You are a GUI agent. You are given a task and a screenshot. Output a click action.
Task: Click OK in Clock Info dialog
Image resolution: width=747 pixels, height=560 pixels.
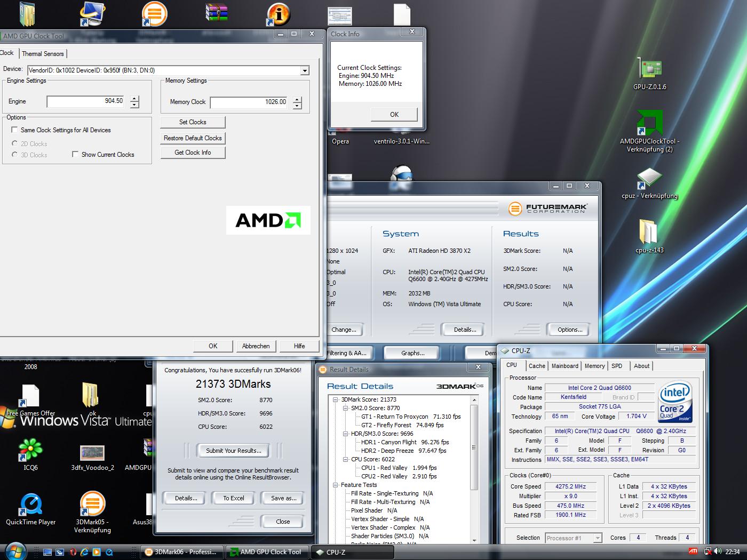(394, 114)
